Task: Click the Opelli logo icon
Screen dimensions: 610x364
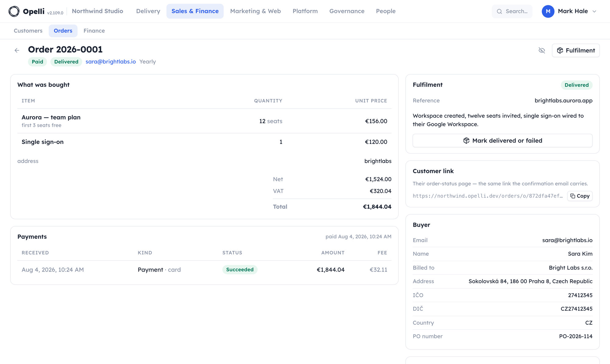Action: 14,11
